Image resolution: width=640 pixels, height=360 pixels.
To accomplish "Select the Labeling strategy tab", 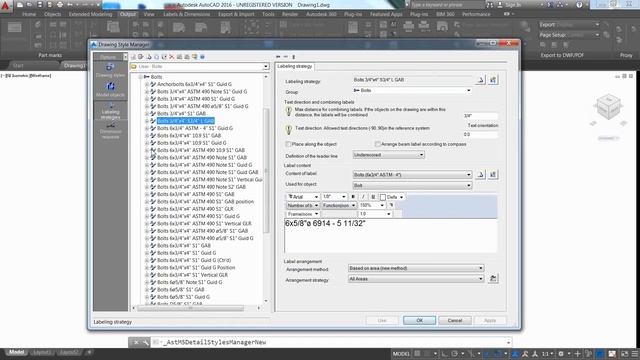I will point(295,66).
